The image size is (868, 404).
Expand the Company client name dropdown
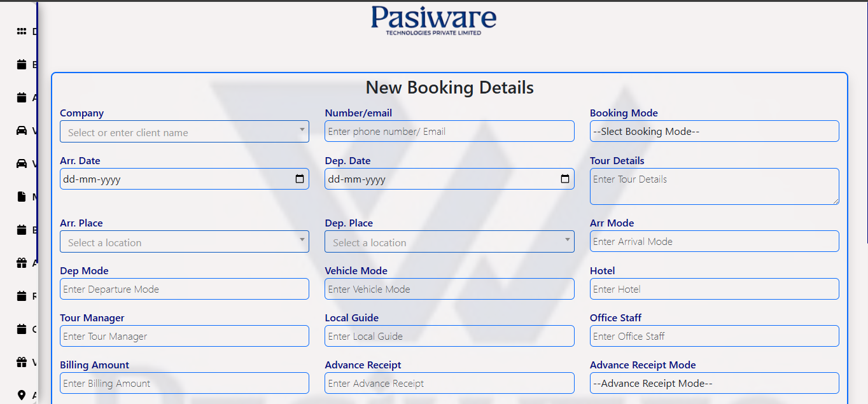(184, 132)
